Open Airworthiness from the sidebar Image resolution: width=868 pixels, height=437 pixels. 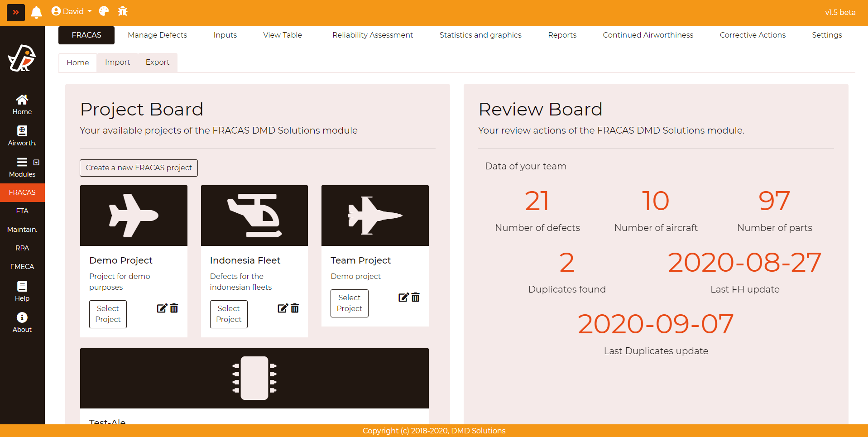click(x=22, y=136)
